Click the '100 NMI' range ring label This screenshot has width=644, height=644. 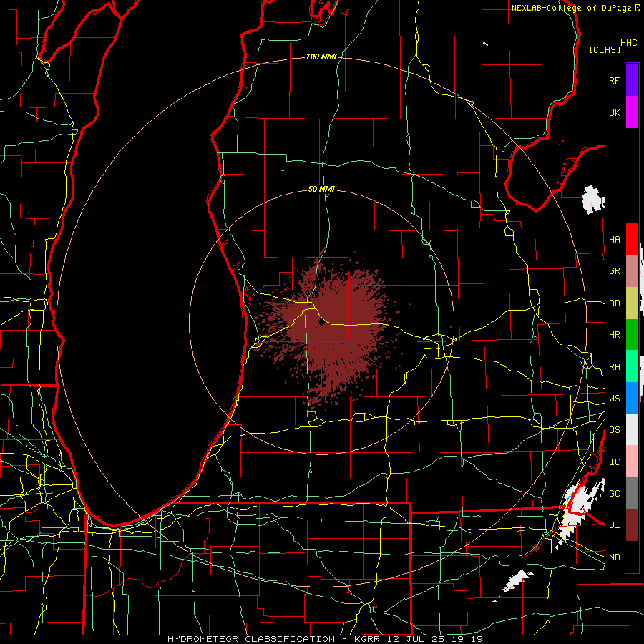coord(321,57)
